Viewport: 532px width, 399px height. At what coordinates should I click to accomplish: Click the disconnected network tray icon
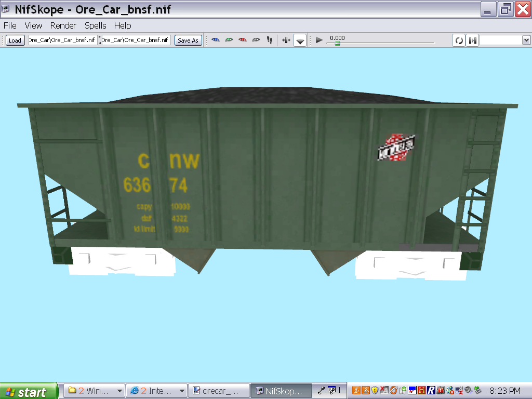(459, 391)
